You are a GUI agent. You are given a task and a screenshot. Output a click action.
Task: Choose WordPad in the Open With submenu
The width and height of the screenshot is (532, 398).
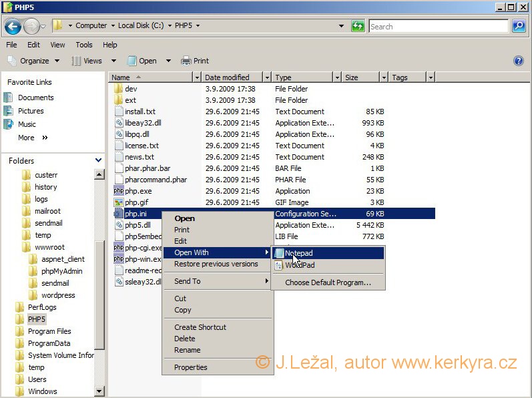(299, 265)
